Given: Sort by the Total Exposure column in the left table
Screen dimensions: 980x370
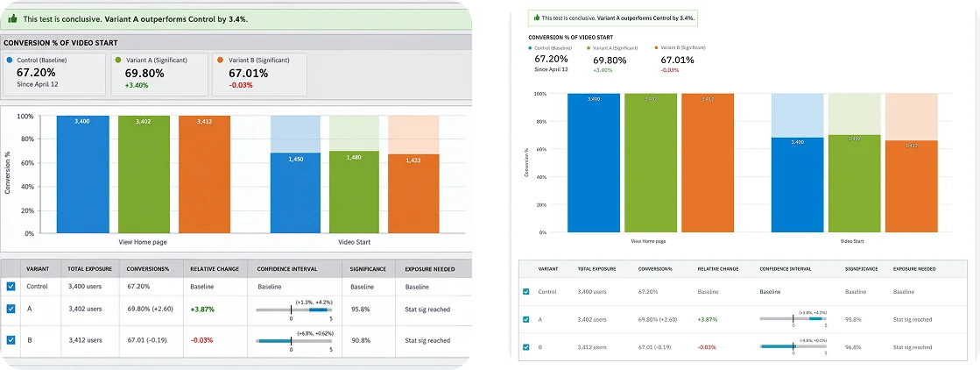Looking at the screenshot, I should [89, 269].
